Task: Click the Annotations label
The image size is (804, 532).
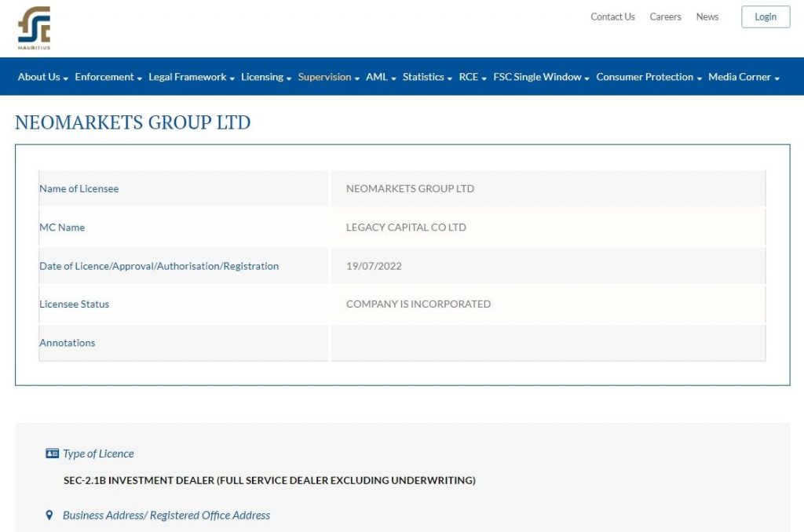Action: pos(68,343)
